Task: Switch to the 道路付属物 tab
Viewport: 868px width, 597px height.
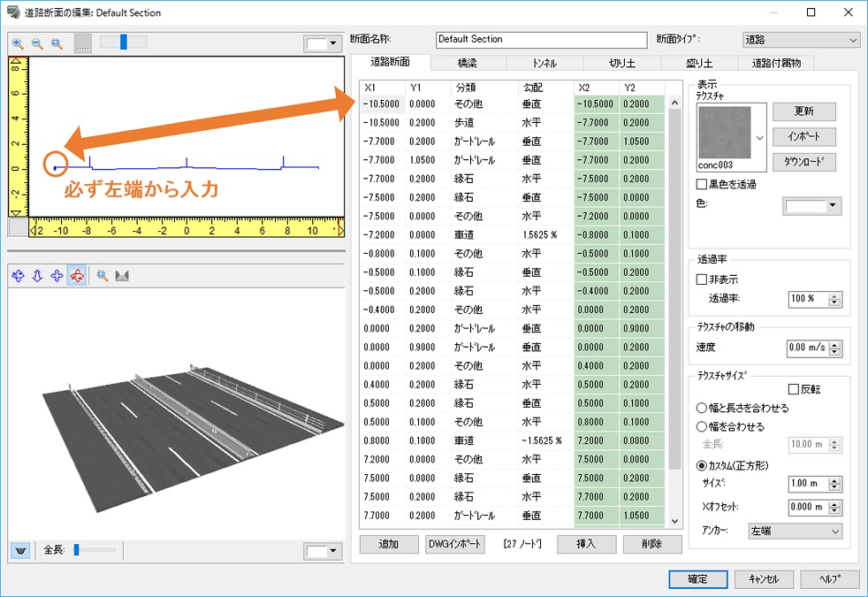Action: [775, 63]
